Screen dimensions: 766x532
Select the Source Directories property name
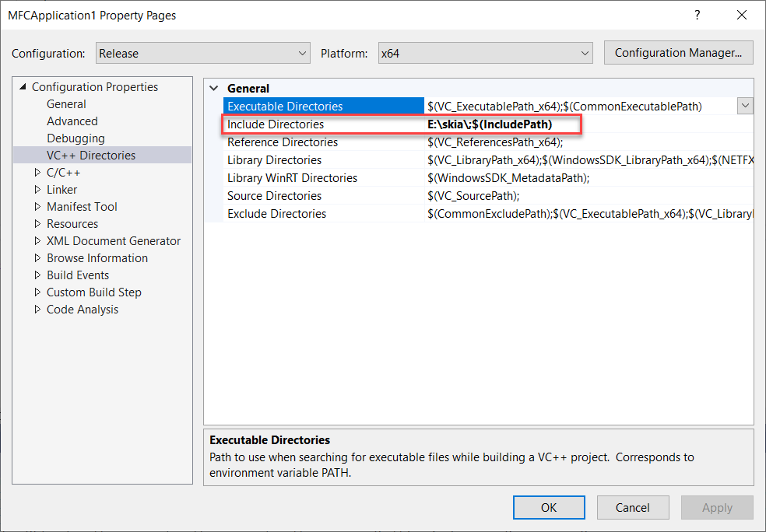[x=274, y=196]
